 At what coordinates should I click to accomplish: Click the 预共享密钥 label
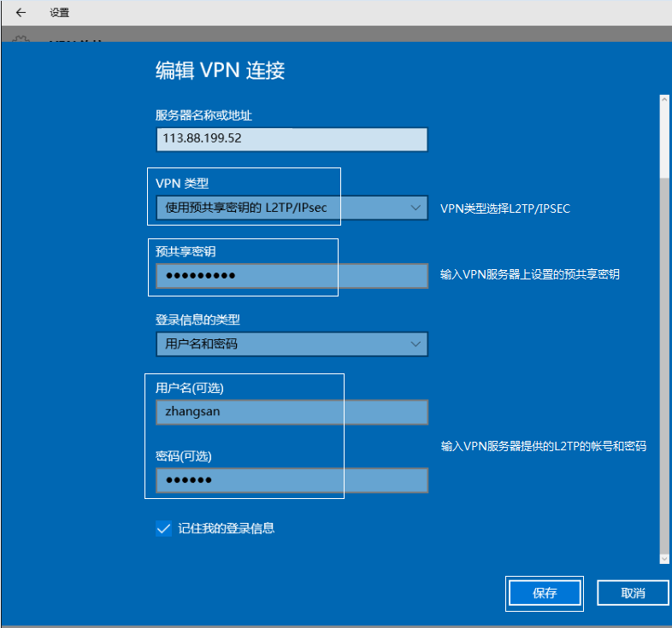coord(186,251)
